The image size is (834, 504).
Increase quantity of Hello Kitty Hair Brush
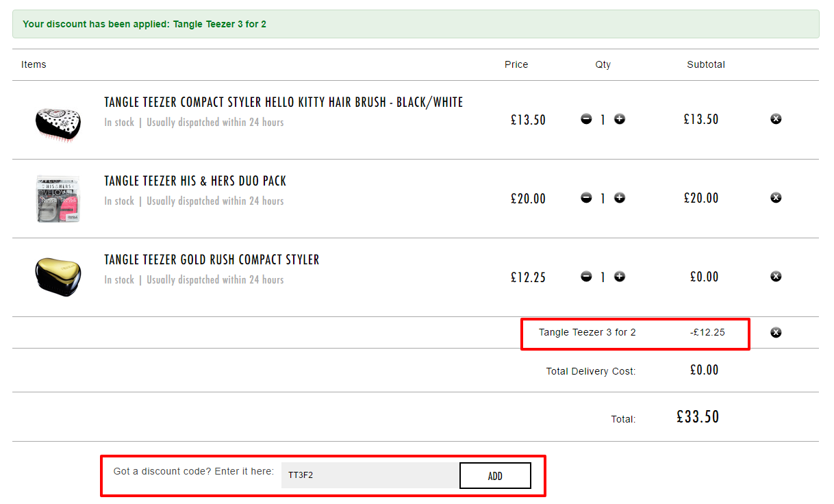tap(620, 119)
